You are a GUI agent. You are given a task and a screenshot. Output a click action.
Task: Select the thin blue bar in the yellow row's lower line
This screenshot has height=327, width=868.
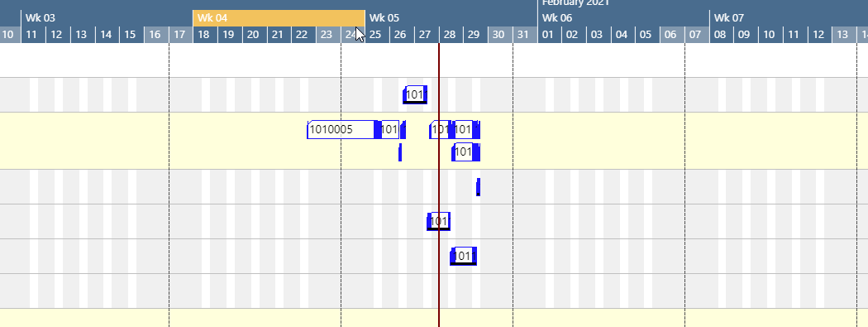400,151
